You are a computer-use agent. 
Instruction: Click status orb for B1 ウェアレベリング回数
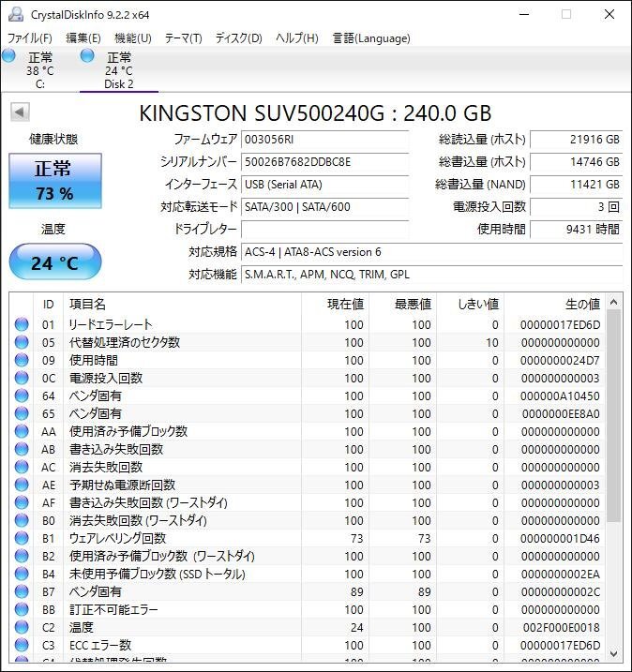[x=22, y=538]
